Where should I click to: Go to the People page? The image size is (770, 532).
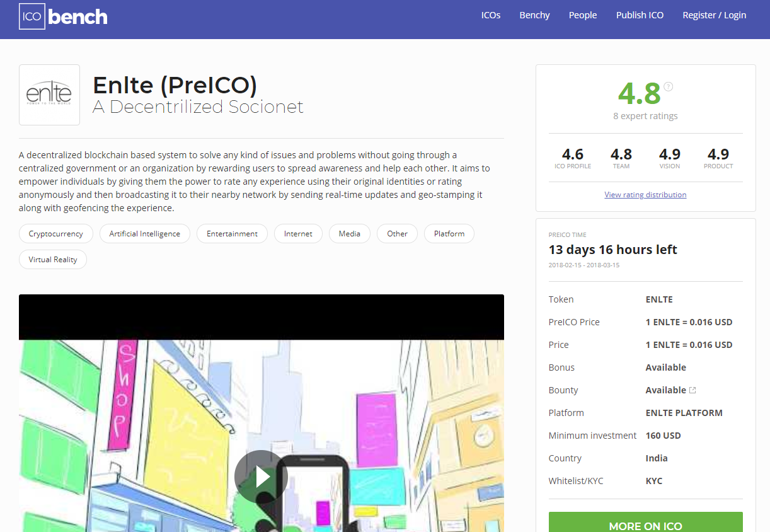583,15
